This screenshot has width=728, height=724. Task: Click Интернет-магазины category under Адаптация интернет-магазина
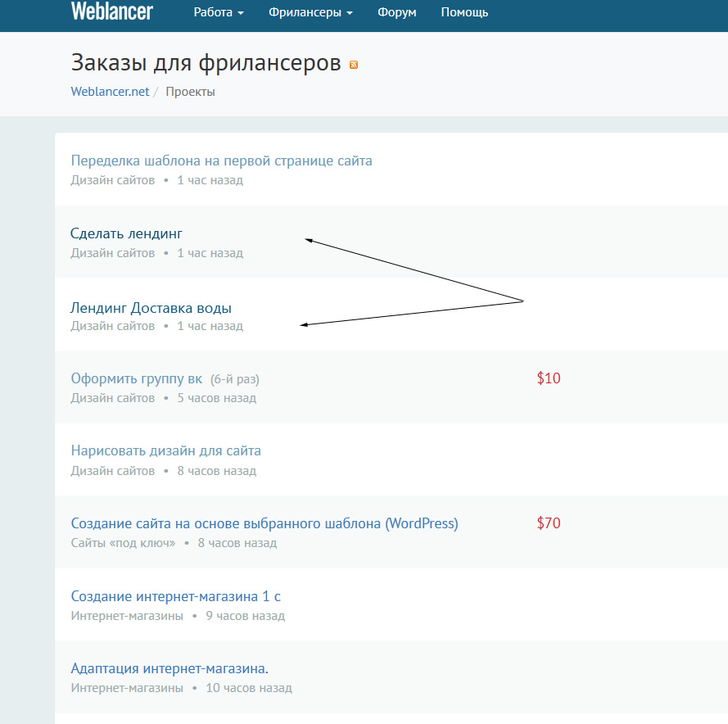tap(127, 688)
